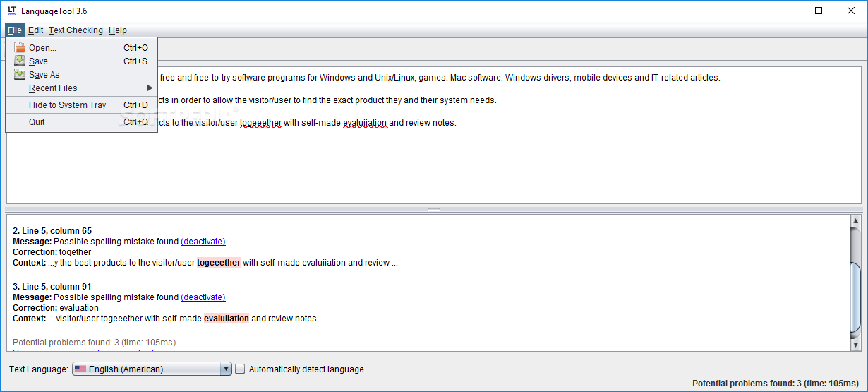Click the results pane scroll up arrow
The height and width of the screenshot is (392, 868).
coord(855,222)
